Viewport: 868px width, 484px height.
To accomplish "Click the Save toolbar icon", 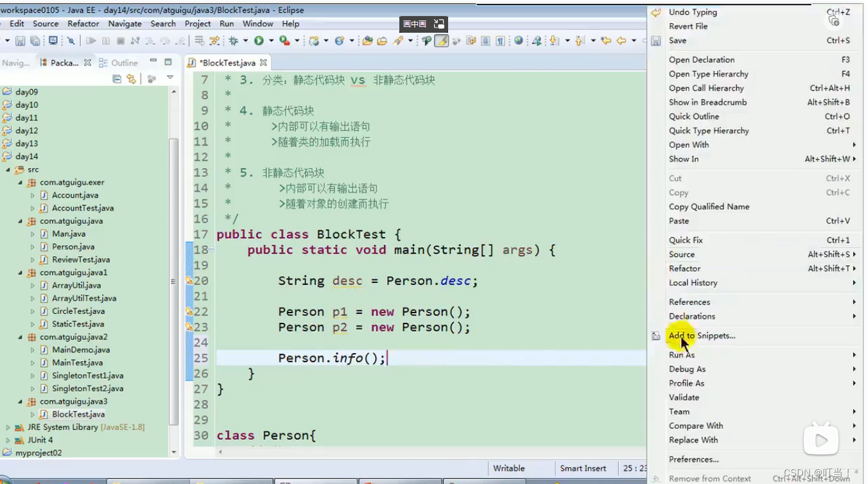I will click(x=20, y=40).
